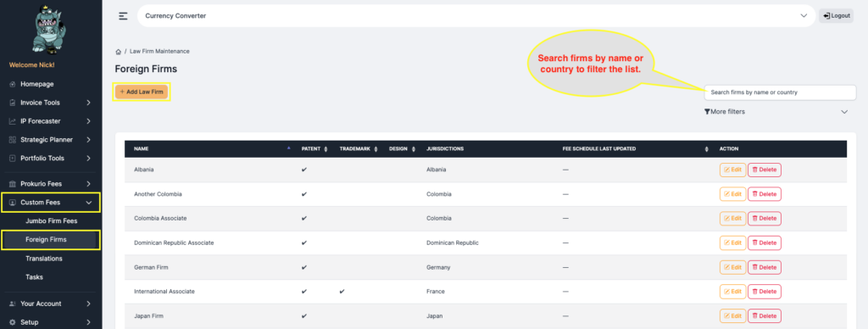
Task: Click Law Firm Maintenance breadcrumb
Action: 159,51
